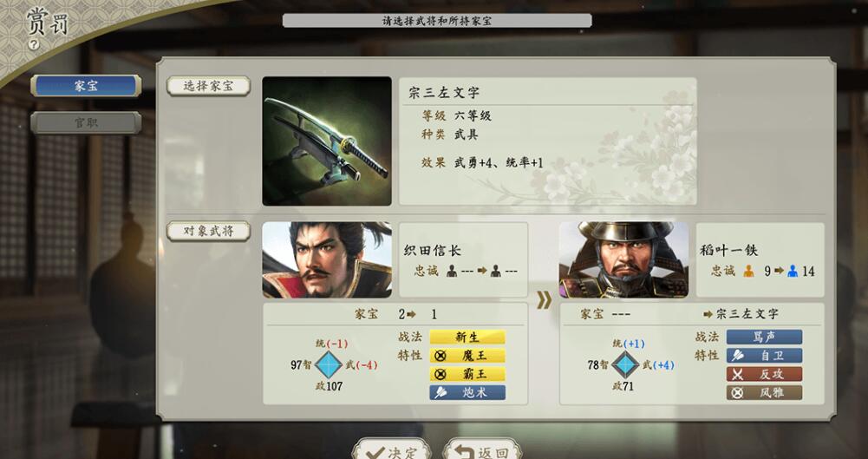Click the 骂声 tactic tag
The width and height of the screenshot is (868, 459).
coord(764,337)
